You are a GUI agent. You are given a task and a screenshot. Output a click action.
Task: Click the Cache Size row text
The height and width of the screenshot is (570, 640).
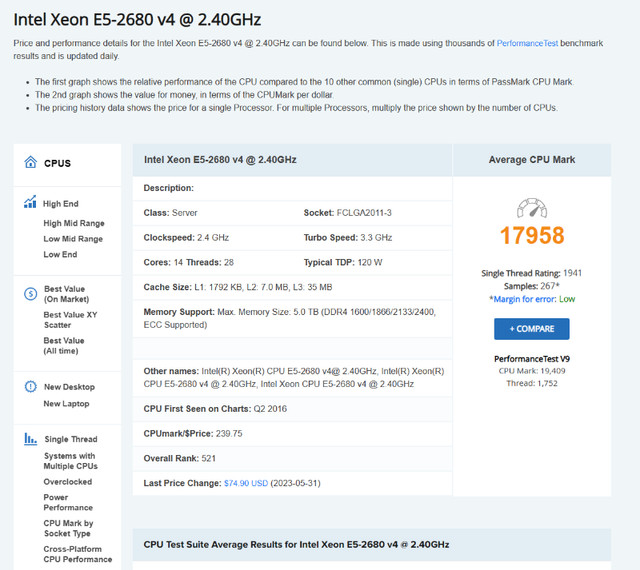tap(238, 287)
